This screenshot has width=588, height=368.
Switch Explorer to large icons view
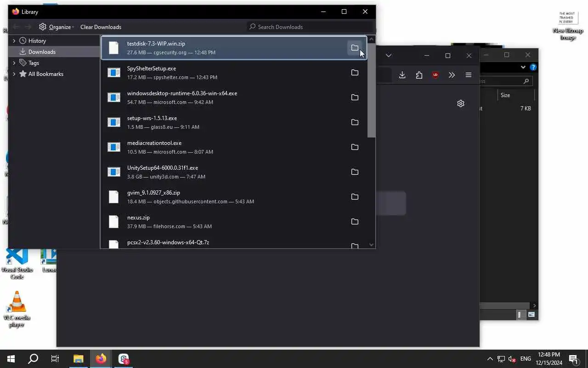coord(531,315)
